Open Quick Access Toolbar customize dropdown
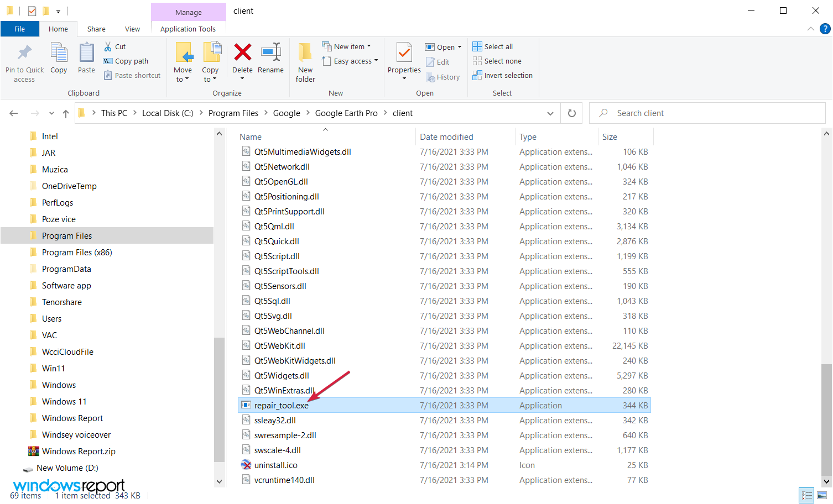The width and height of the screenshot is (833, 504). tap(58, 11)
